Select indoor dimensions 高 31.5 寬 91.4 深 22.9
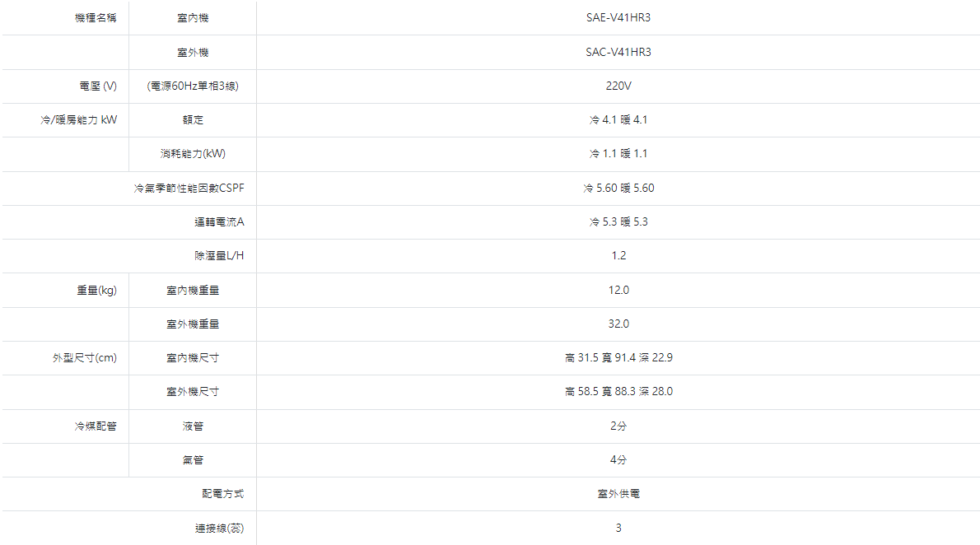Screen dimensions: 980x545 click(x=618, y=357)
